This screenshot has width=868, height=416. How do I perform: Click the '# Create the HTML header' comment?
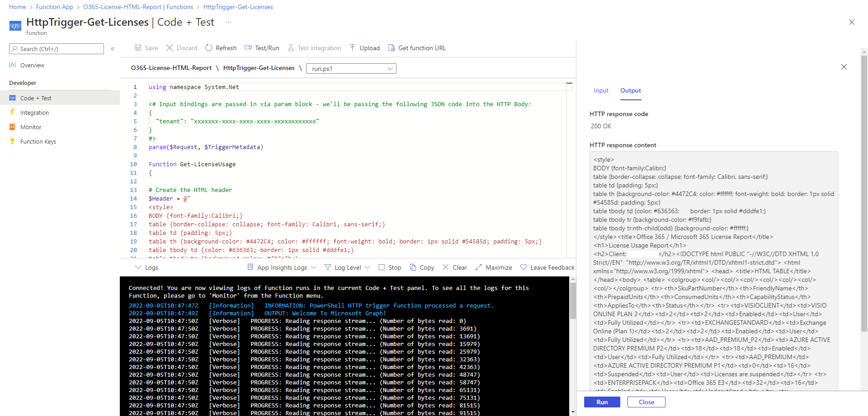[x=190, y=190]
